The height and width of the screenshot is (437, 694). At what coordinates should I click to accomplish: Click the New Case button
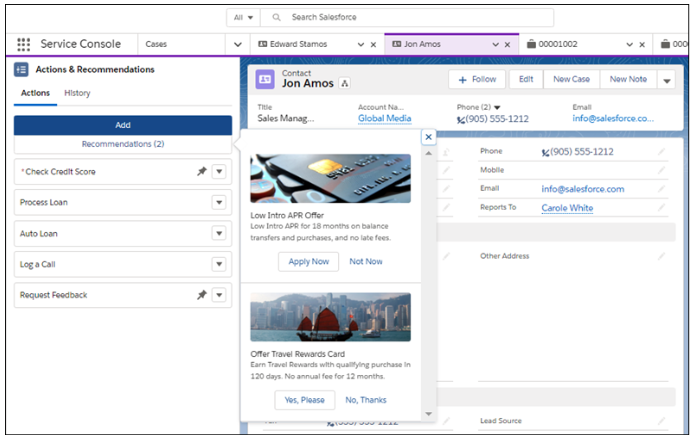point(571,79)
